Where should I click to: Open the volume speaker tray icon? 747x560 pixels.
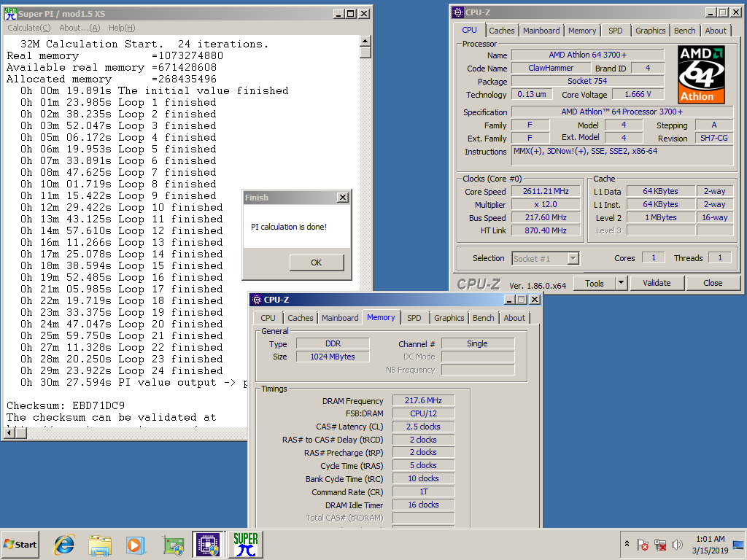point(677,544)
